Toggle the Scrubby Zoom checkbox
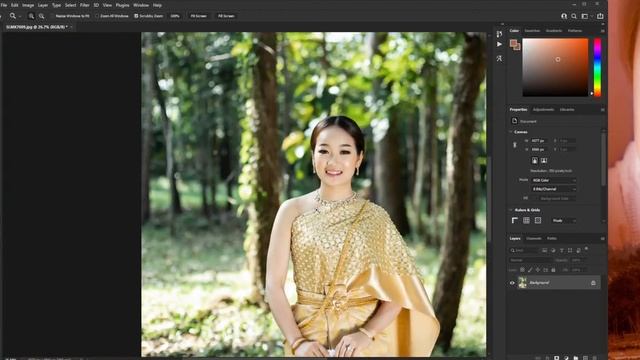This screenshot has height=360, width=640. (136, 16)
